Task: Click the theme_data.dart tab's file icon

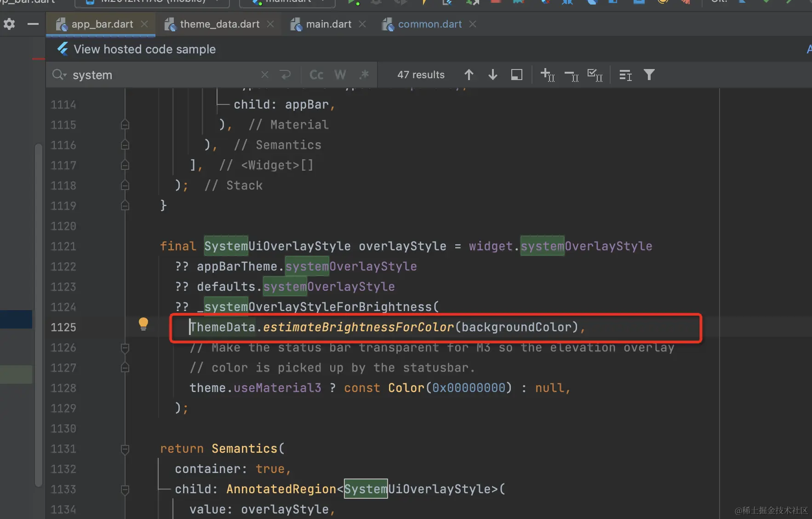Action: click(x=170, y=24)
